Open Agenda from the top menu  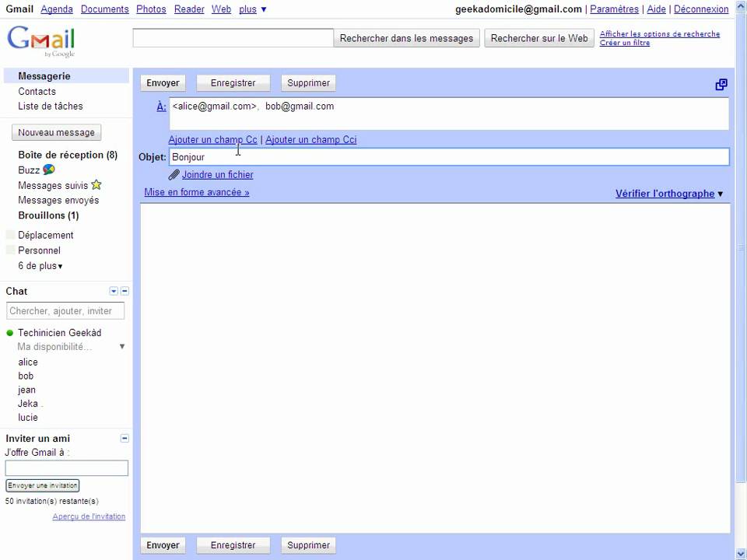coord(56,9)
